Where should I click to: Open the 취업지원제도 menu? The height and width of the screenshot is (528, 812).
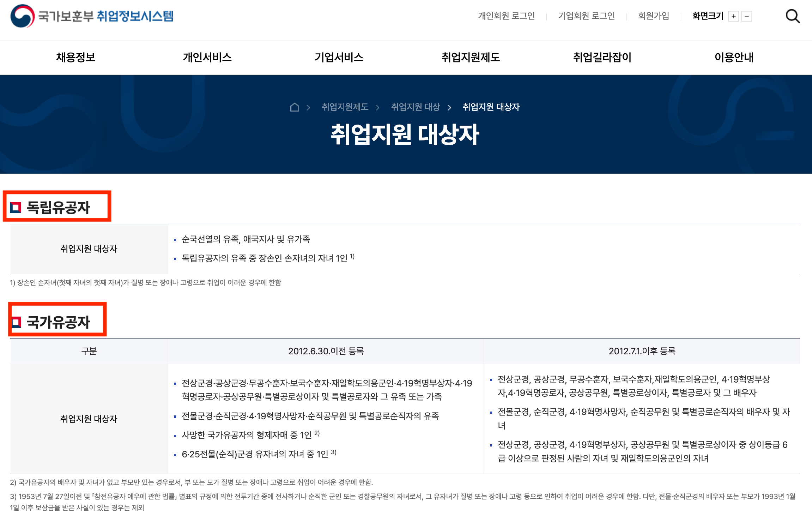pos(471,57)
